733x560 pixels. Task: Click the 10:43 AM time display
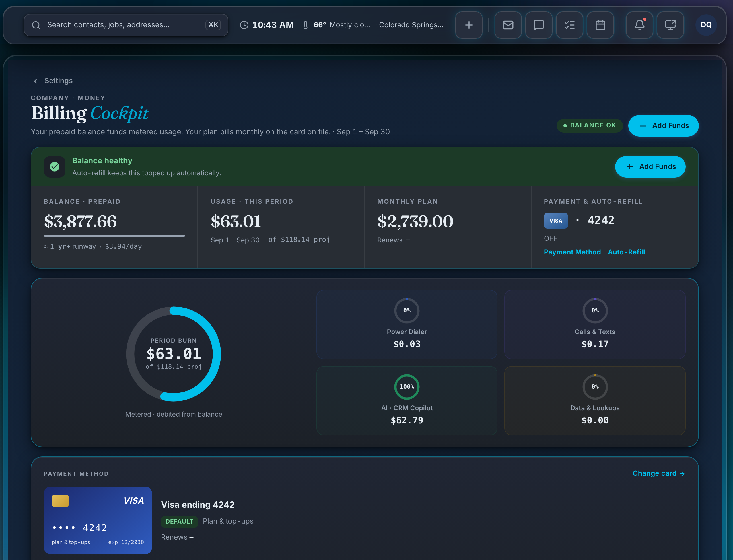(273, 25)
